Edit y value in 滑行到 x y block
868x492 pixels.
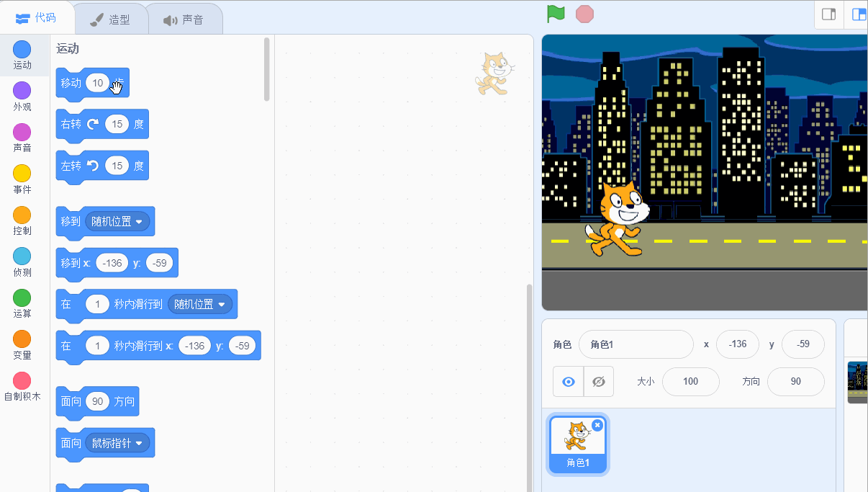click(243, 346)
